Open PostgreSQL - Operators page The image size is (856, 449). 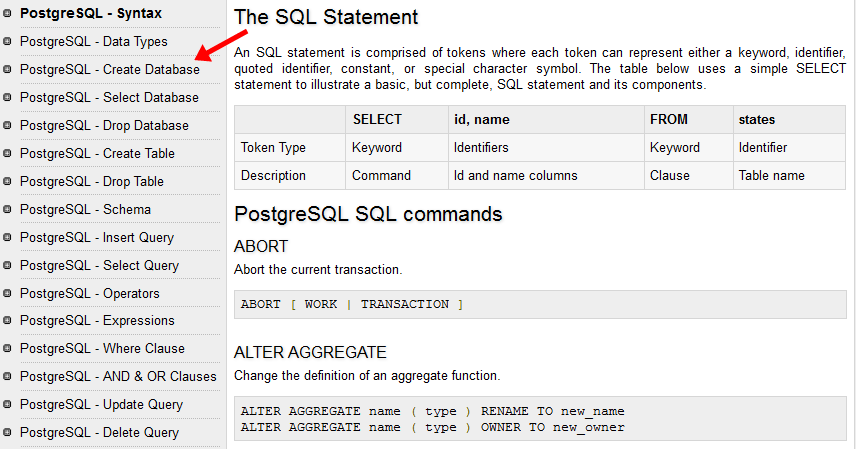click(x=89, y=294)
